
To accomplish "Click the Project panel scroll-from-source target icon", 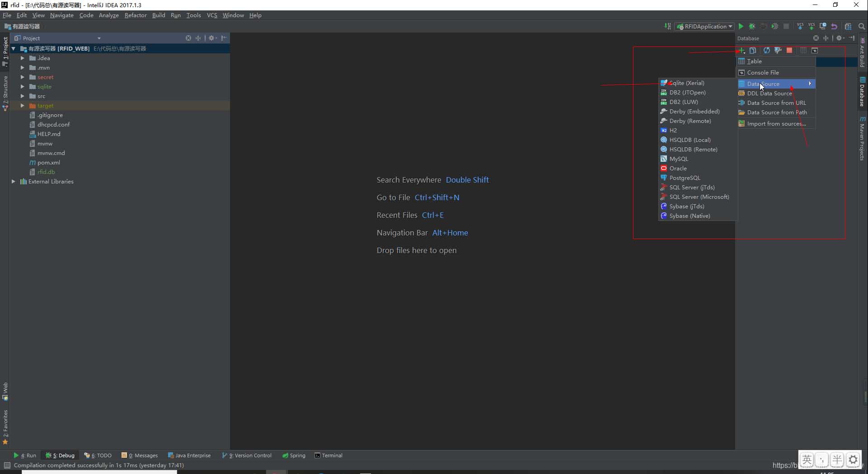I will (188, 38).
